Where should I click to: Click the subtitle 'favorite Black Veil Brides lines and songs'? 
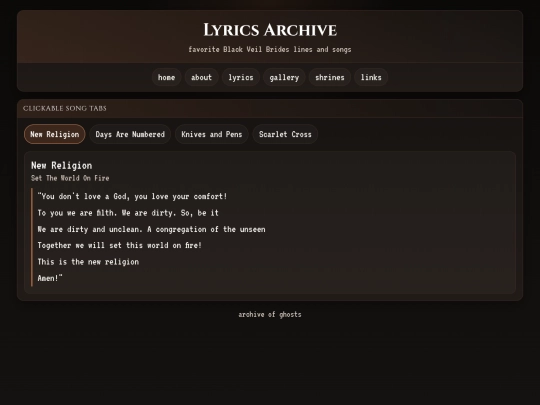(270, 49)
